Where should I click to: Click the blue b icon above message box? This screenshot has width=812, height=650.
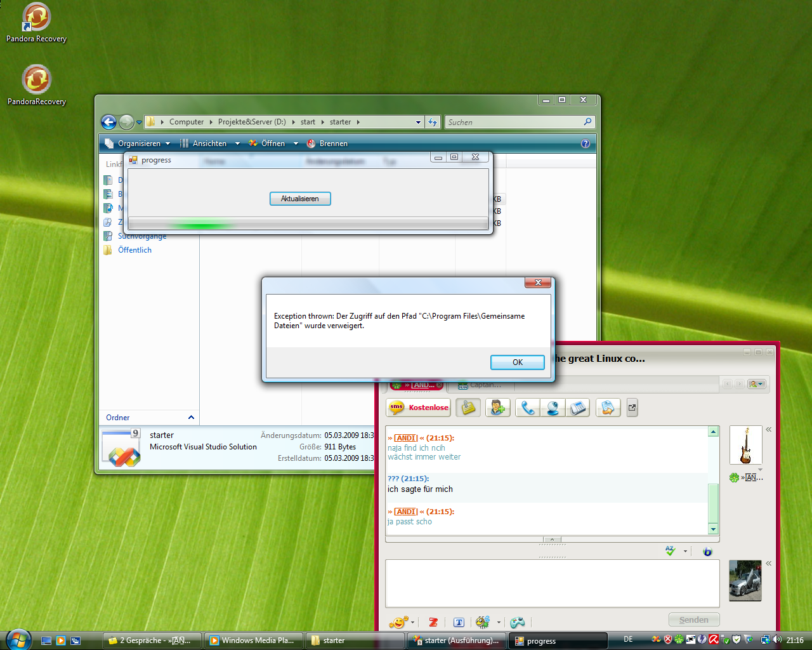pos(707,552)
